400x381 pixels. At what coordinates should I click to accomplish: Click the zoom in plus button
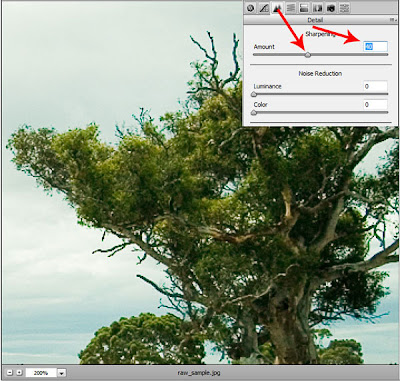(x=19, y=372)
